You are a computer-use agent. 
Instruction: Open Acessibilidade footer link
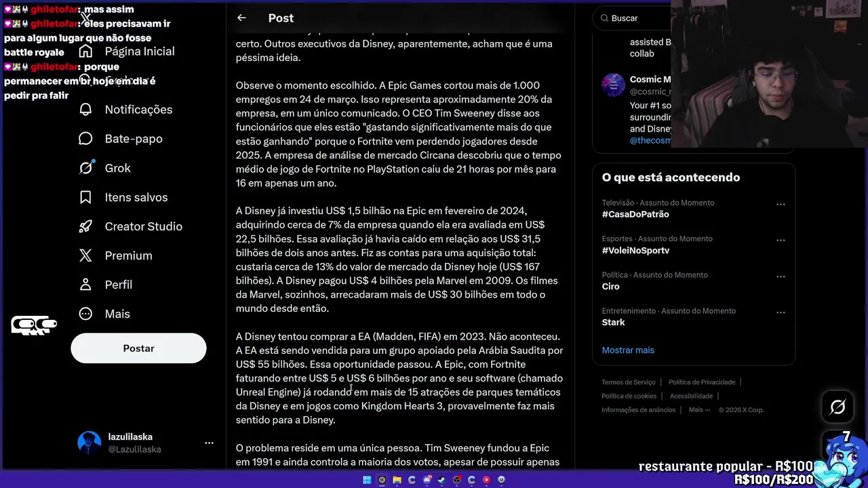tap(691, 396)
